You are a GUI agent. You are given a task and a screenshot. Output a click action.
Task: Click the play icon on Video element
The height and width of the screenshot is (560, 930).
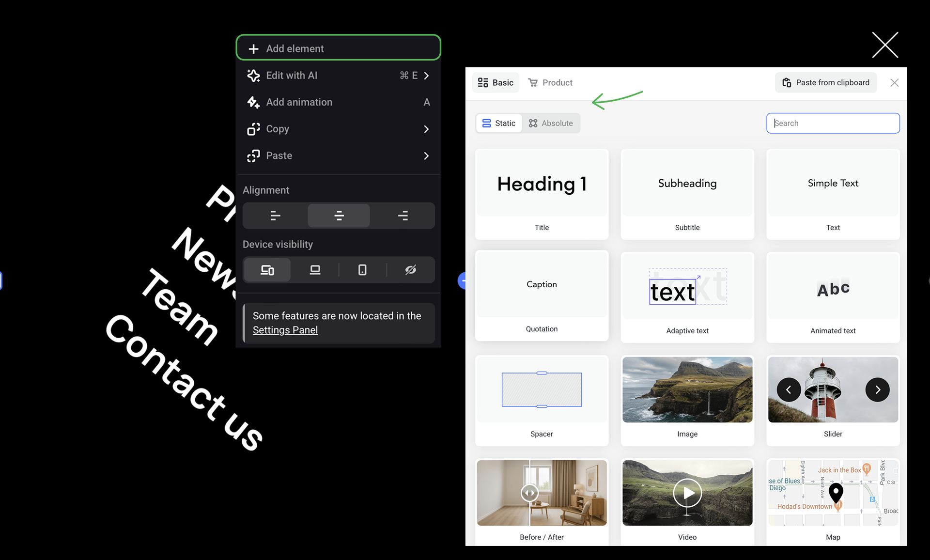click(687, 493)
